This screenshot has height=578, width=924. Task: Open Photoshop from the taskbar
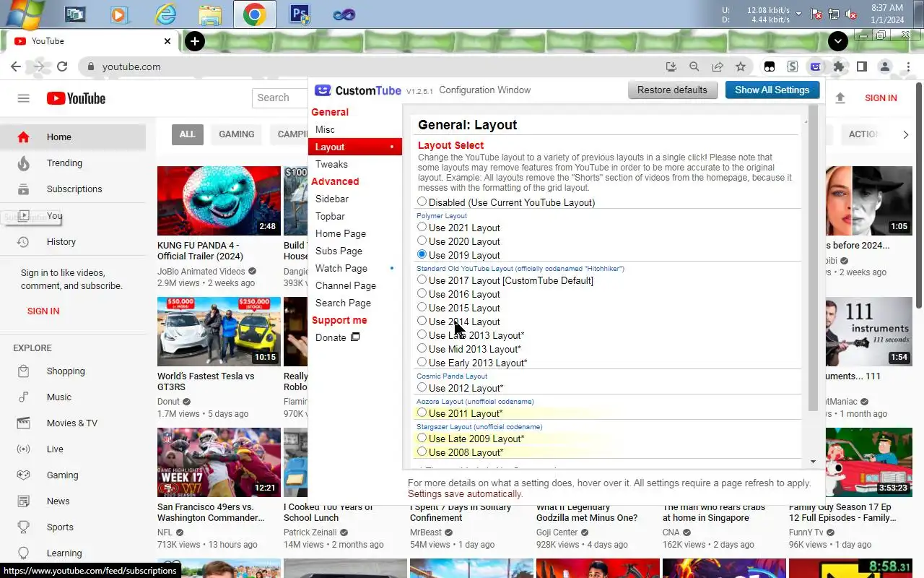pyautogui.click(x=300, y=14)
